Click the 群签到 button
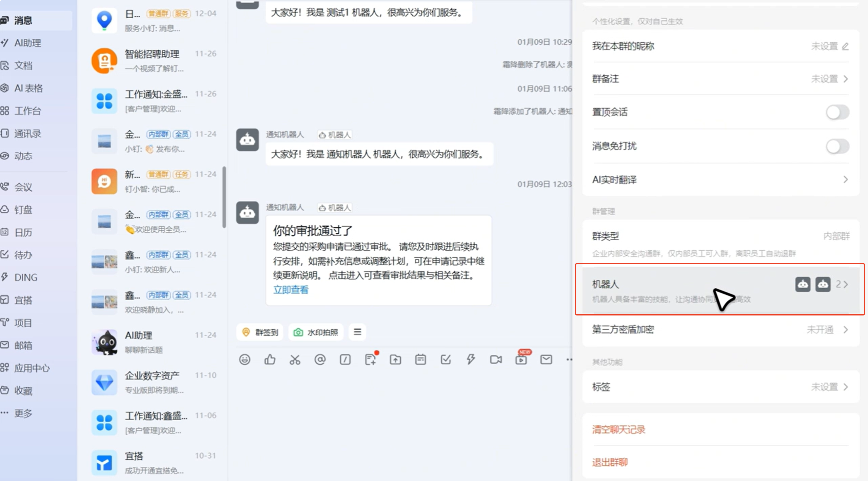 (260, 332)
